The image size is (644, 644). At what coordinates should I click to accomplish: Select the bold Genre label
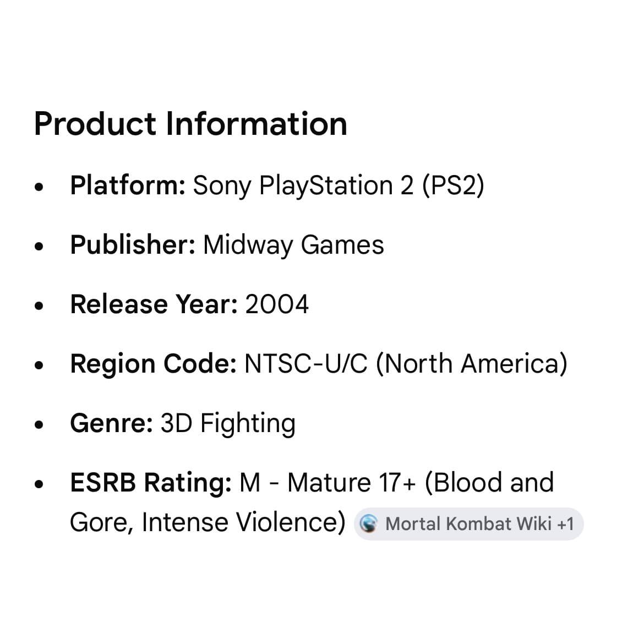[x=112, y=423]
